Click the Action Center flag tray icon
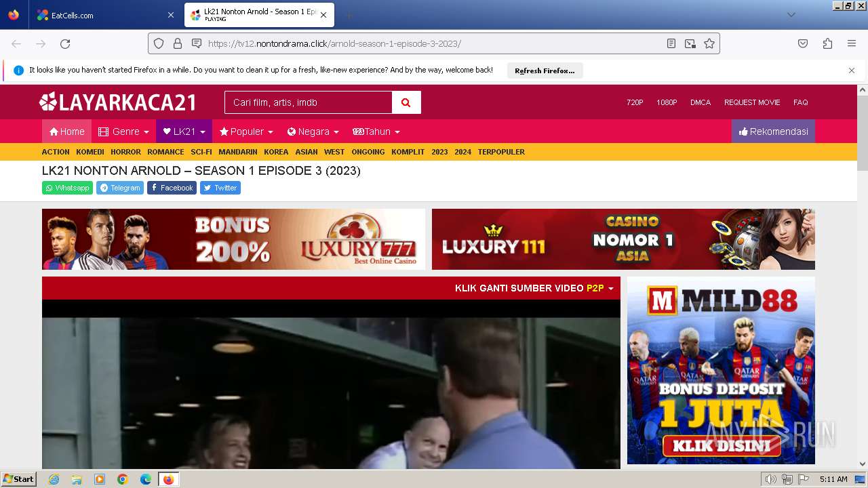 804,479
